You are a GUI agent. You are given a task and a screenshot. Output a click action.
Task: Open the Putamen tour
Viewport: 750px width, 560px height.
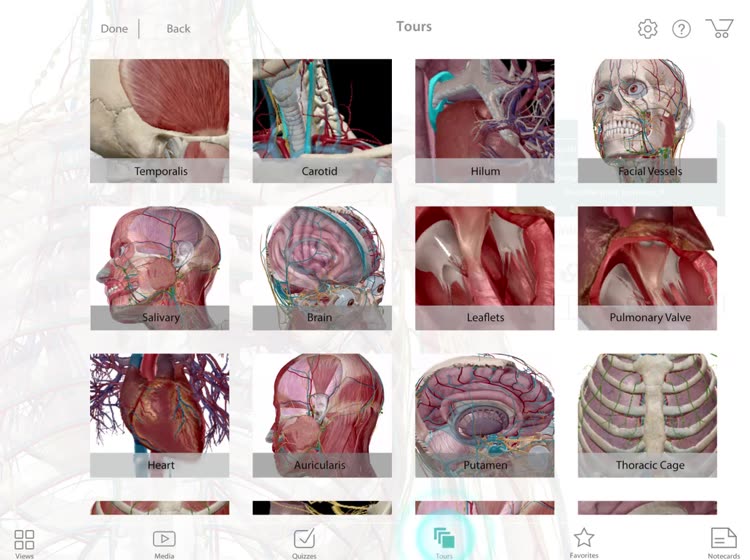(x=485, y=416)
